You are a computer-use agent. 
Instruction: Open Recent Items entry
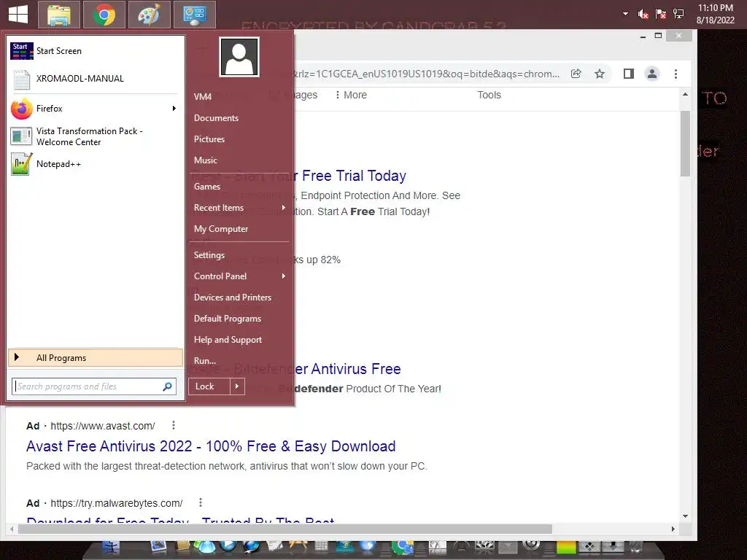click(219, 208)
